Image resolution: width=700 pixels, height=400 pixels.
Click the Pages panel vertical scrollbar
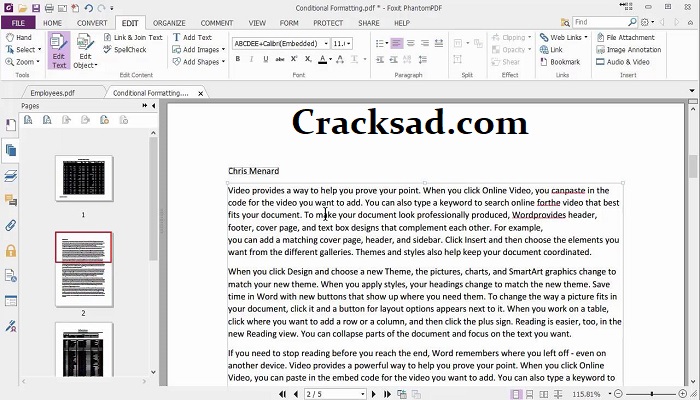click(153, 198)
